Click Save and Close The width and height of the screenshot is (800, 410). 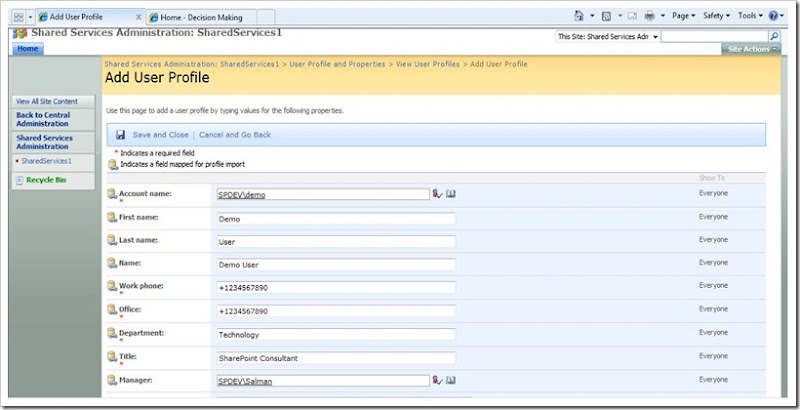[161, 135]
